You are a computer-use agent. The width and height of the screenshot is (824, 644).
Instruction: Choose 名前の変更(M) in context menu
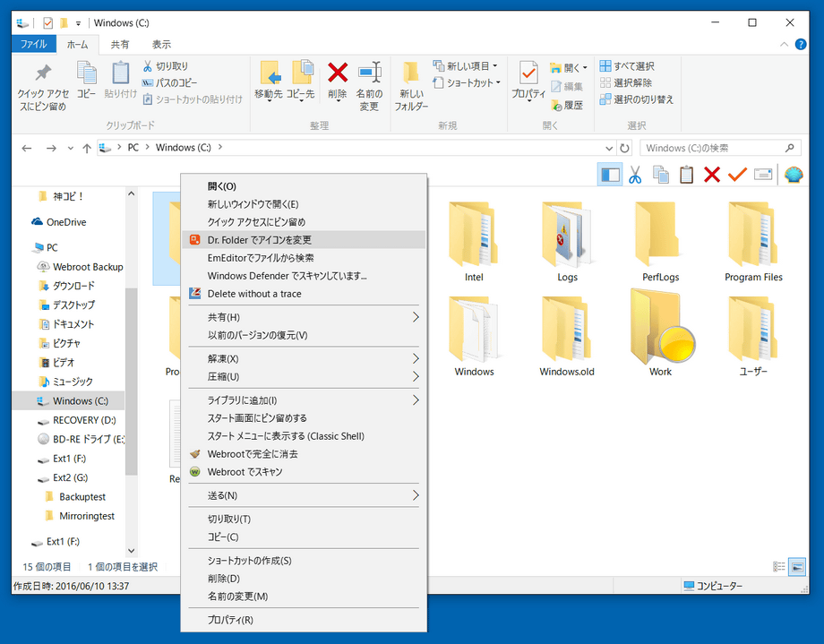click(x=304, y=597)
